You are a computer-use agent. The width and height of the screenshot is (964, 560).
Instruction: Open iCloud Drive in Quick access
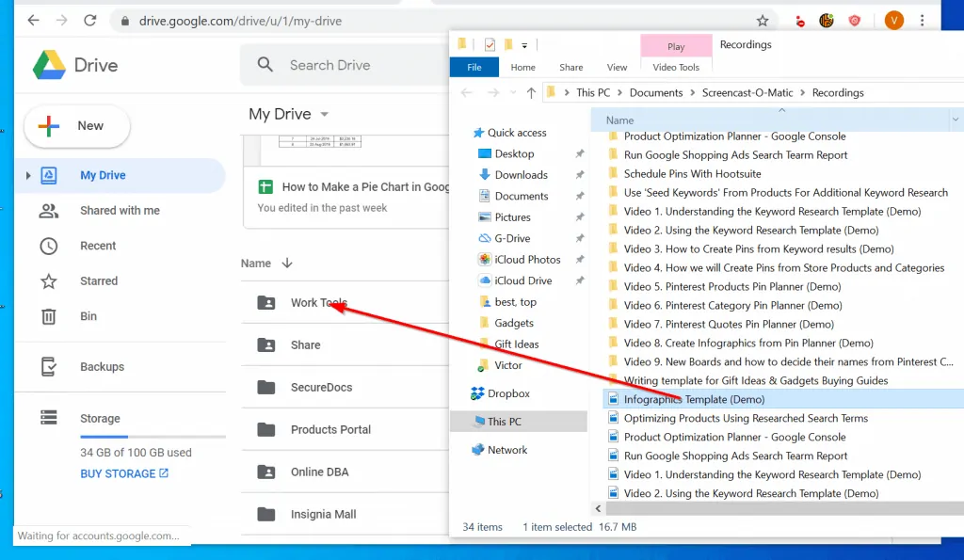[523, 280]
